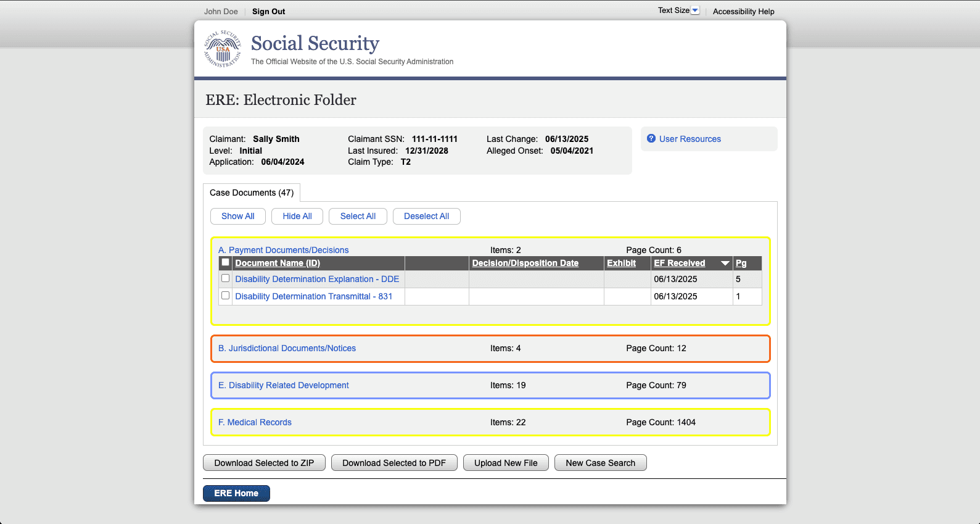Viewport: 980px width, 524px height.
Task: Click the Show All button
Action: pos(238,216)
